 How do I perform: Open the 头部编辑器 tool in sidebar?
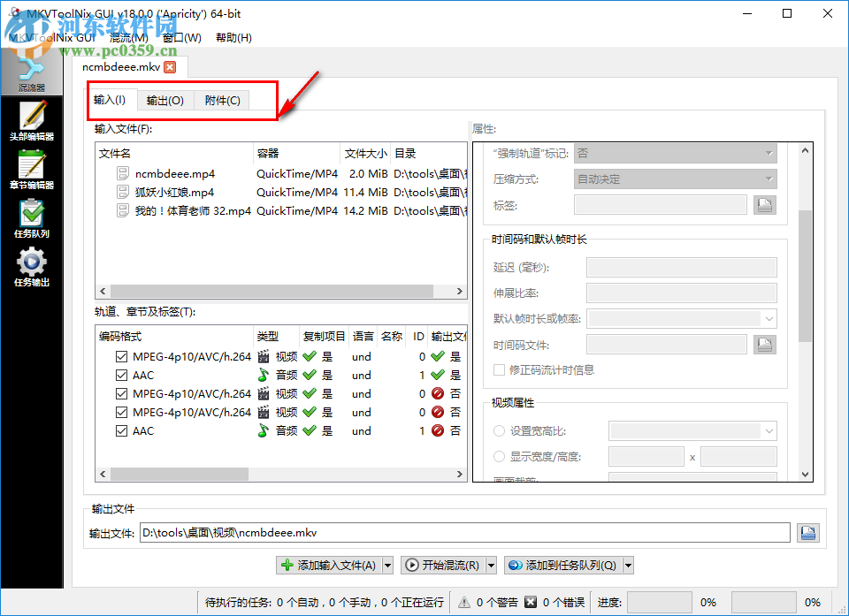pyautogui.click(x=32, y=119)
